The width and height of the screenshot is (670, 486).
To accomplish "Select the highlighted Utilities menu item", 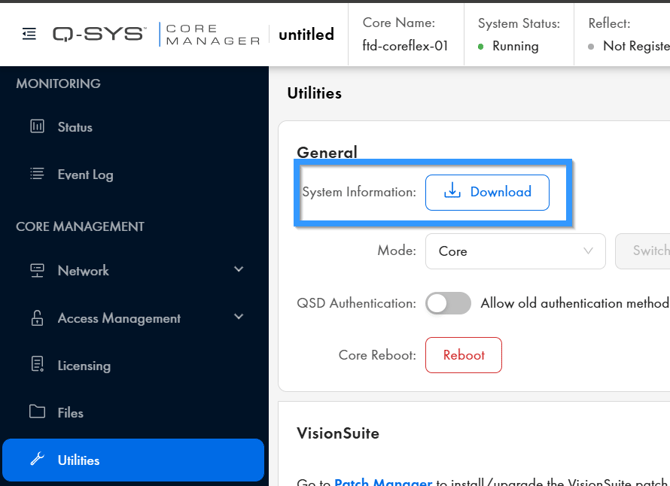I will [133, 460].
